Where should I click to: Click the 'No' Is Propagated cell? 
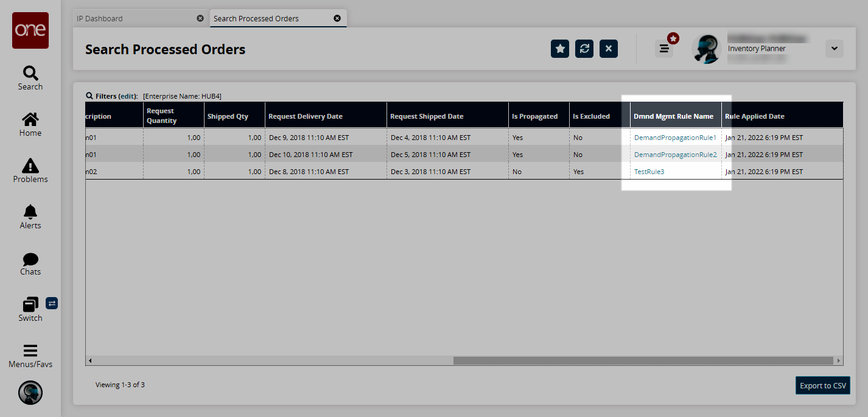pos(539,172)
